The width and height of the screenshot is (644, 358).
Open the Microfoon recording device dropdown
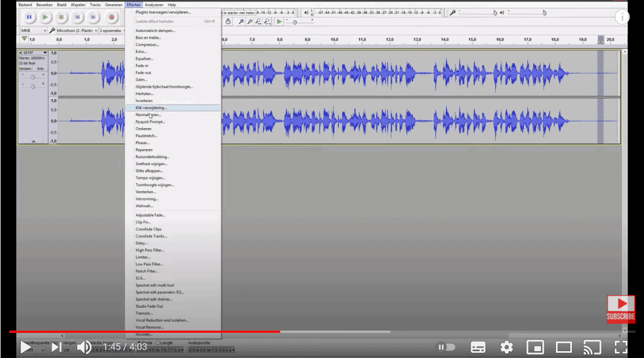[x=77, y=30]
